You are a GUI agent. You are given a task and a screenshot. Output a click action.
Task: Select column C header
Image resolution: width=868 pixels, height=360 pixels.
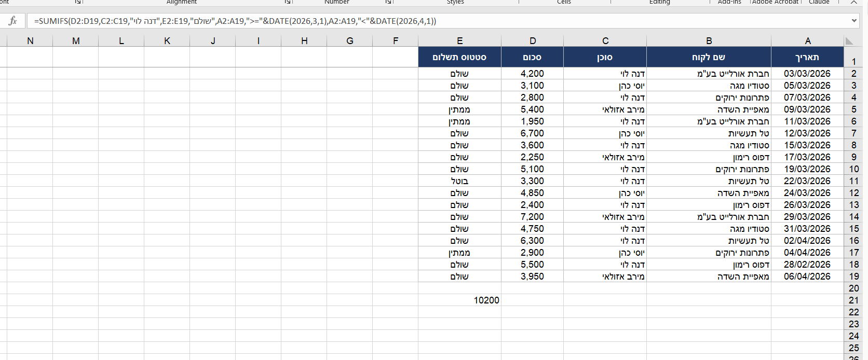tap(605, 41)
